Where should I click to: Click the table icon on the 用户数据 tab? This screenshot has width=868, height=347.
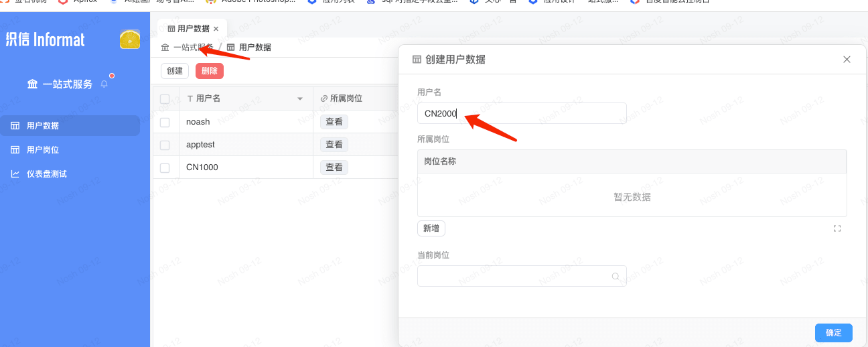[171, 29]
